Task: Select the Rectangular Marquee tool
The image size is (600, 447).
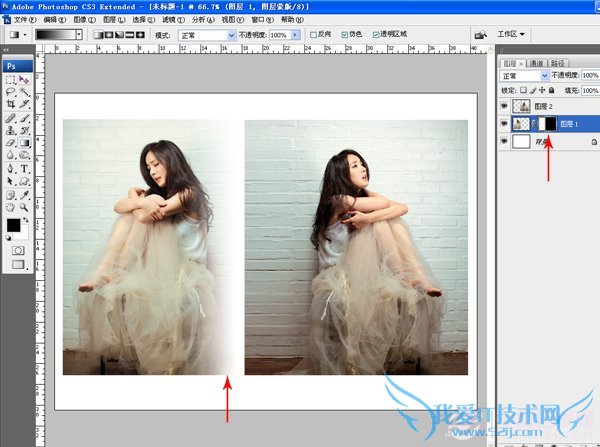Action: 11,78
